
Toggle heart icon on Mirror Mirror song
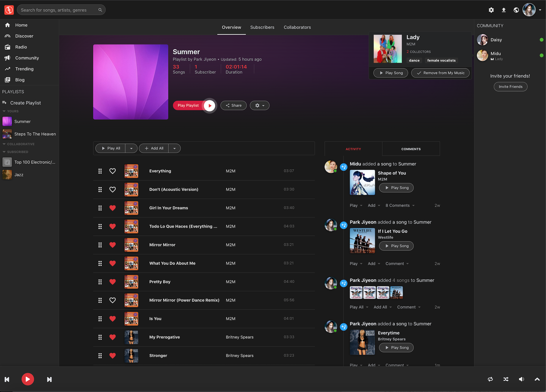[x=112, y=245]
